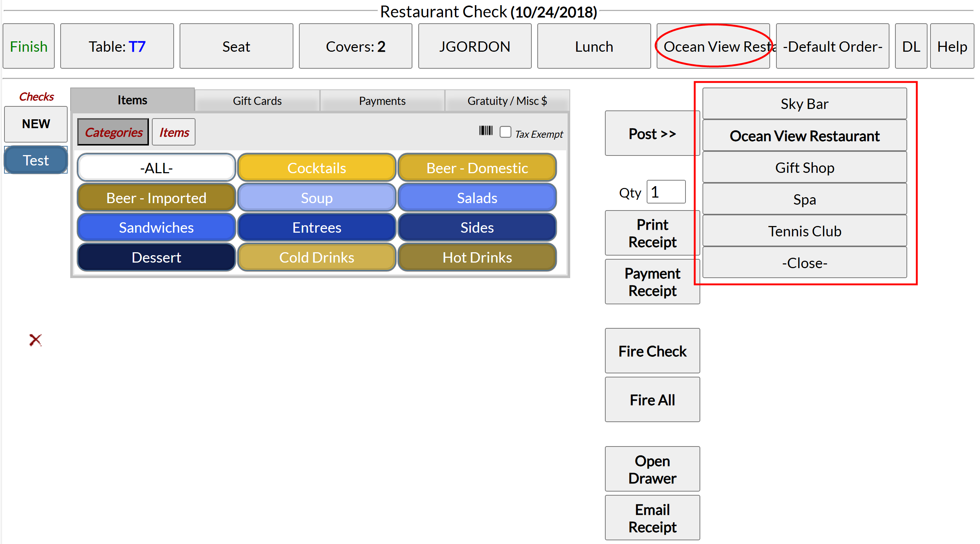The width and height of the screenshot is (980, 544).
Task: Open the Ocean View Restaurant outlet dropdown
Action: (x=713, y=47)
